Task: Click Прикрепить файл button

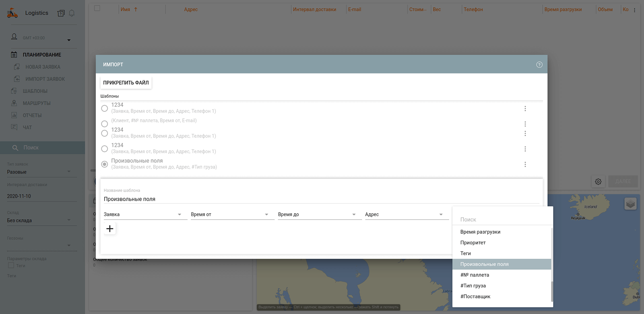Action: click(x=126, y=83)
